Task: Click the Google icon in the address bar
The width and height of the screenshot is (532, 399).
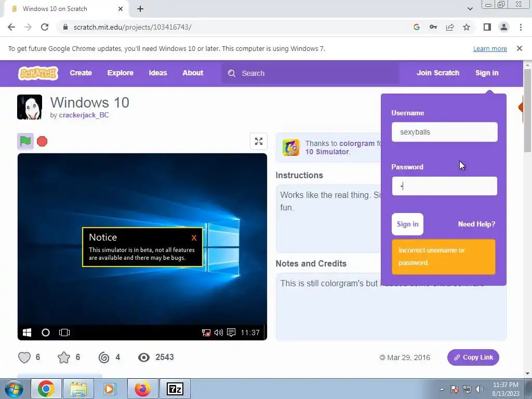Action: [416, 27]
